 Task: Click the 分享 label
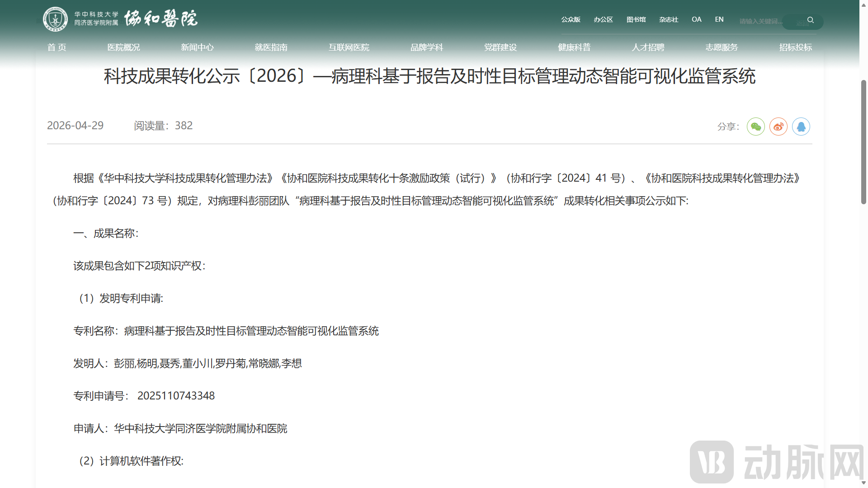pos(728,127)
